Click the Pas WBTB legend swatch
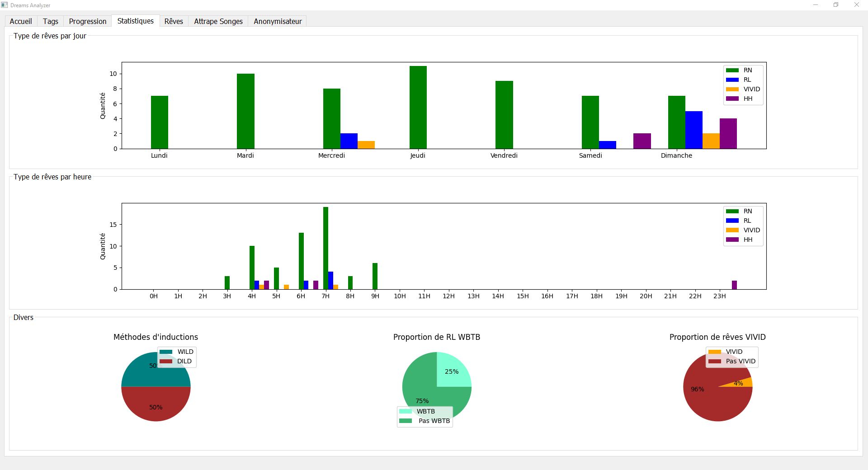The width and height of the screenshot is (868, 470). coord(406,421)
